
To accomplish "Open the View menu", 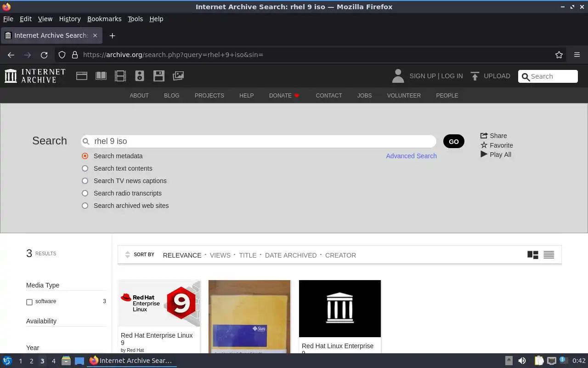I will tap(45, 19).
